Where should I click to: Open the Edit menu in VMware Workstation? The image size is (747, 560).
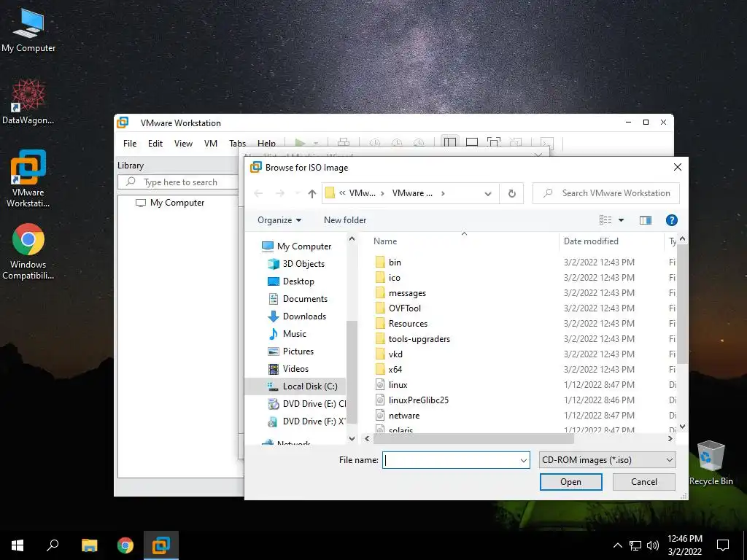[155, 144]
